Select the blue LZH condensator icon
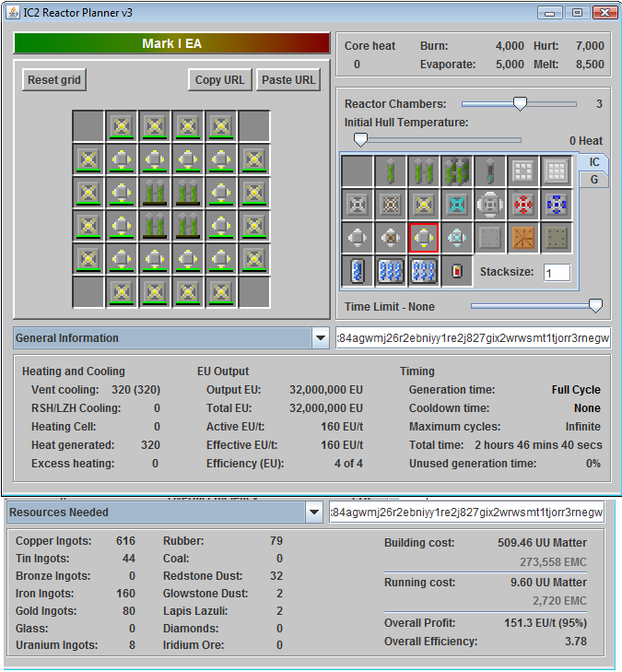The width and height of the screenshot is (622, 672). [x=557, y=204]
